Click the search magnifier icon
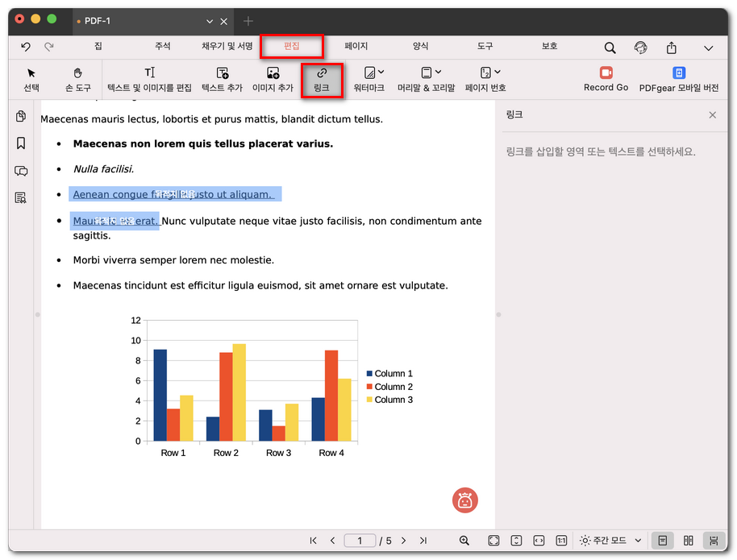Screen dimensions: 737x560 pyautogui.click(x=610, y=48)
